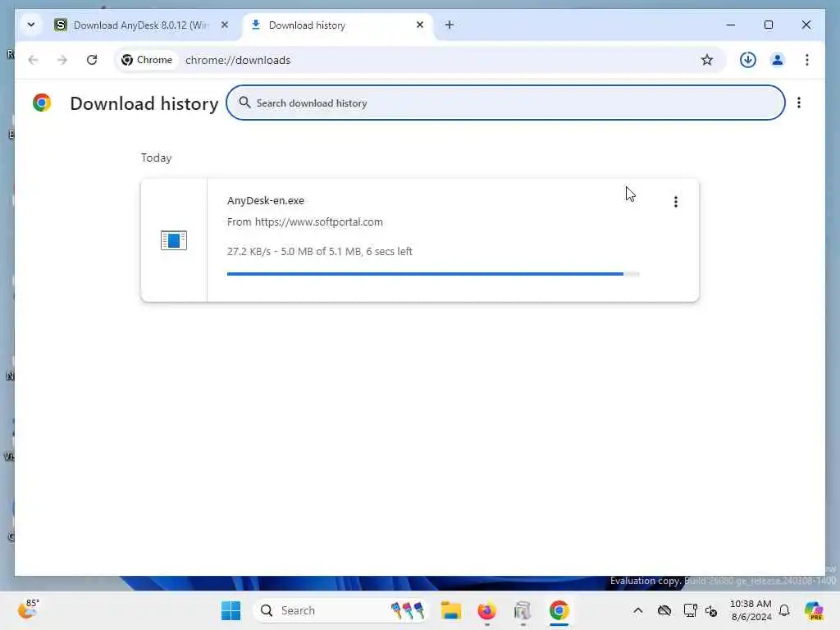Launch Copilot preview from taskbar

click(814, 610)
